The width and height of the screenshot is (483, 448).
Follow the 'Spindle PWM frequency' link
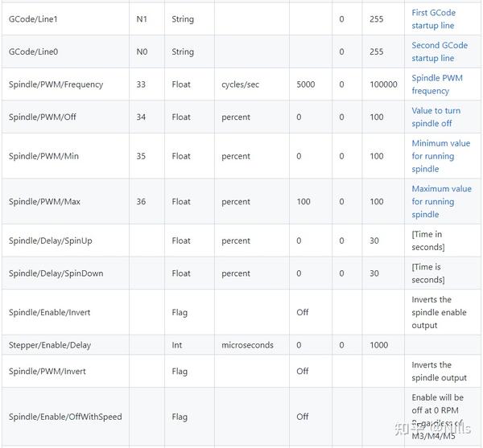tap(436, 84)
